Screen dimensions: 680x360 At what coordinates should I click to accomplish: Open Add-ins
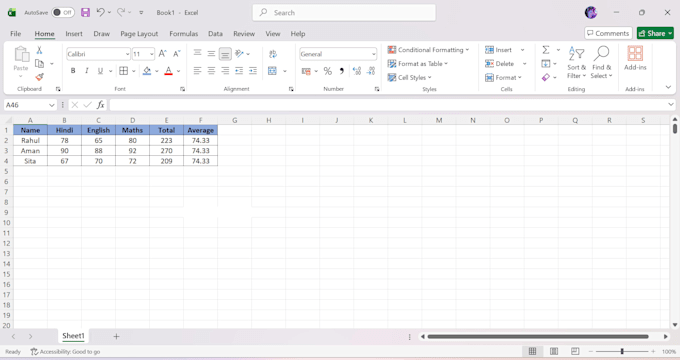tap(635, 58)
